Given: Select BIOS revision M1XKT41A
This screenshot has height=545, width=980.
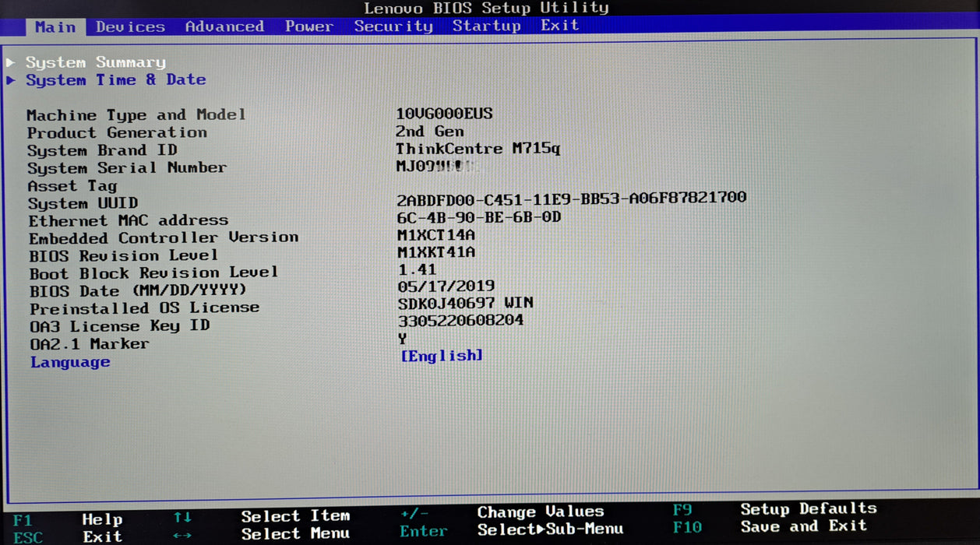Looking at the screenshot, I should click(436, 252).
